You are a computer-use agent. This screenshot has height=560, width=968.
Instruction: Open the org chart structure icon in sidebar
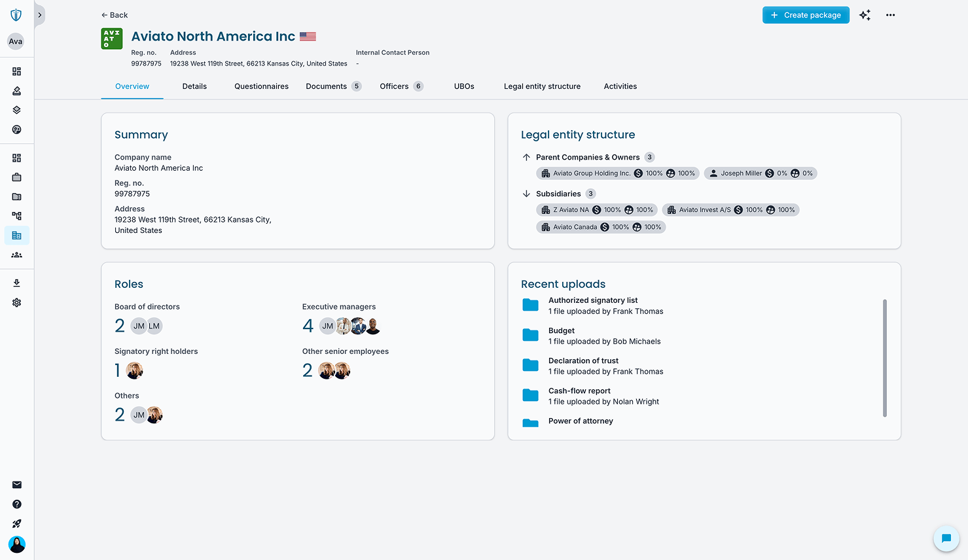tap(16, 216)
